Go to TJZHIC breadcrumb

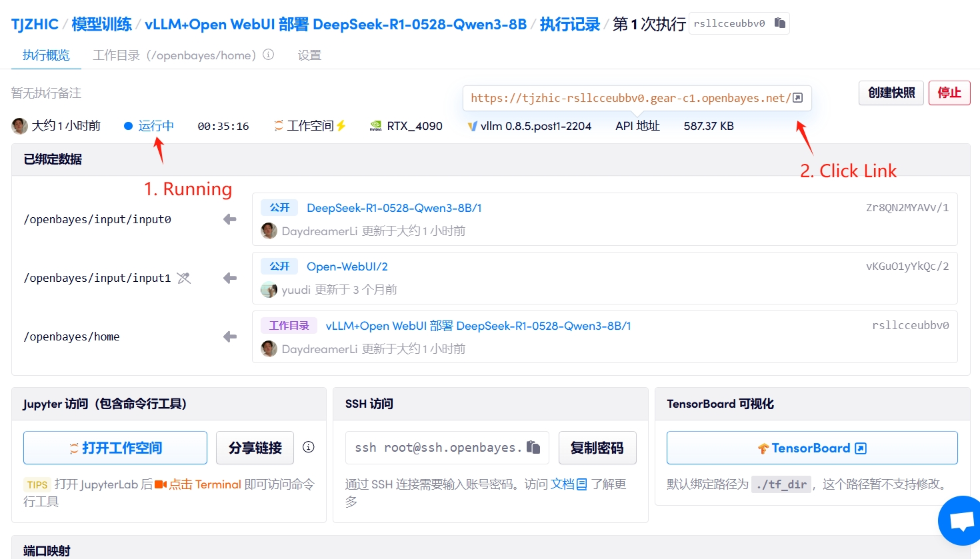pos(35,24)
